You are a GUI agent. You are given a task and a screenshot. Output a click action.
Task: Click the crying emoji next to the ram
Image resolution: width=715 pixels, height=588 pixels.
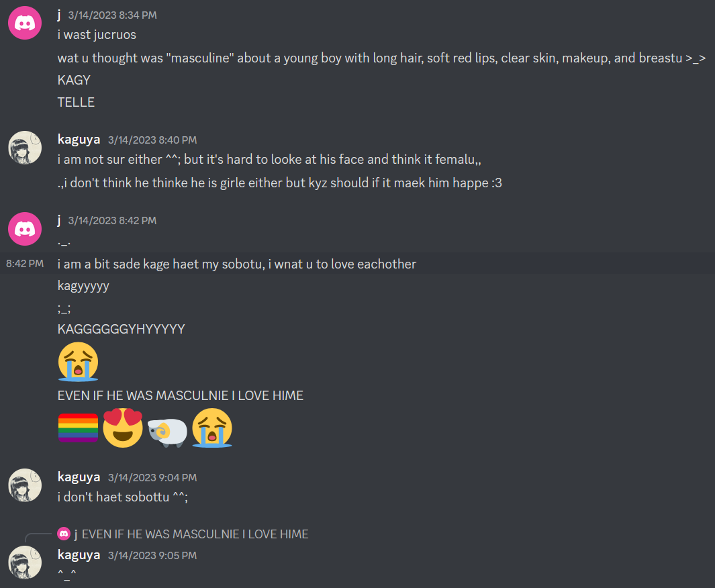[x=212, y=428]
